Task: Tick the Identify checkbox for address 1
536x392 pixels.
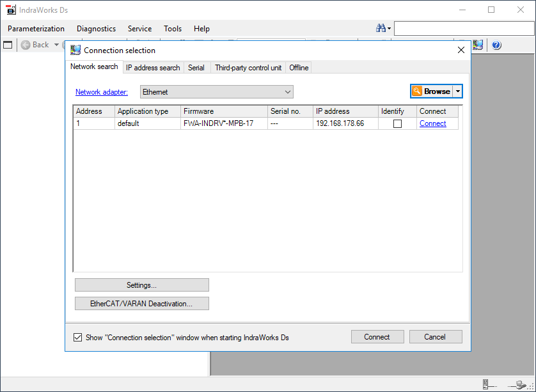Action: (x=397, y=123)
